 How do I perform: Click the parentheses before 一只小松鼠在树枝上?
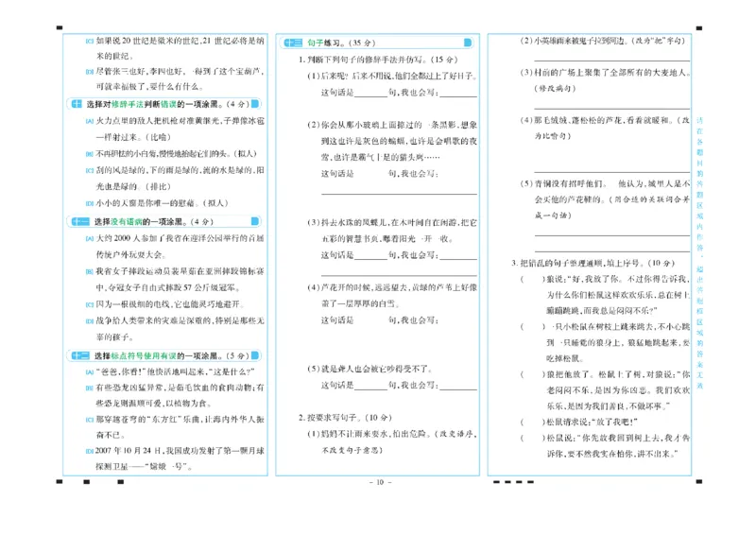coord(533,327)
